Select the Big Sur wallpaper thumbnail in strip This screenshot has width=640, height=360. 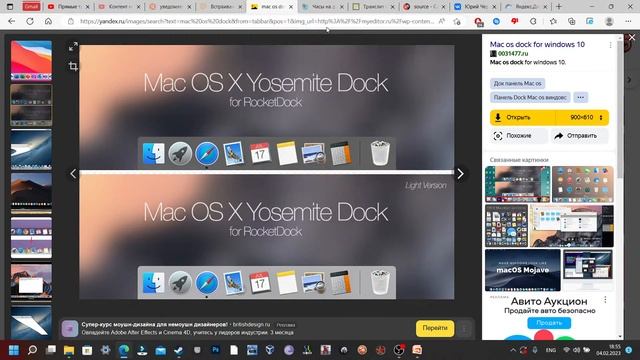(31, 60)
